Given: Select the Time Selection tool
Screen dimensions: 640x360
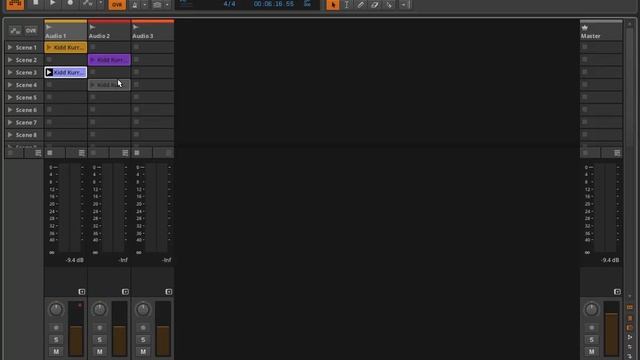Looking at the screenshot, I should (347, 4).
